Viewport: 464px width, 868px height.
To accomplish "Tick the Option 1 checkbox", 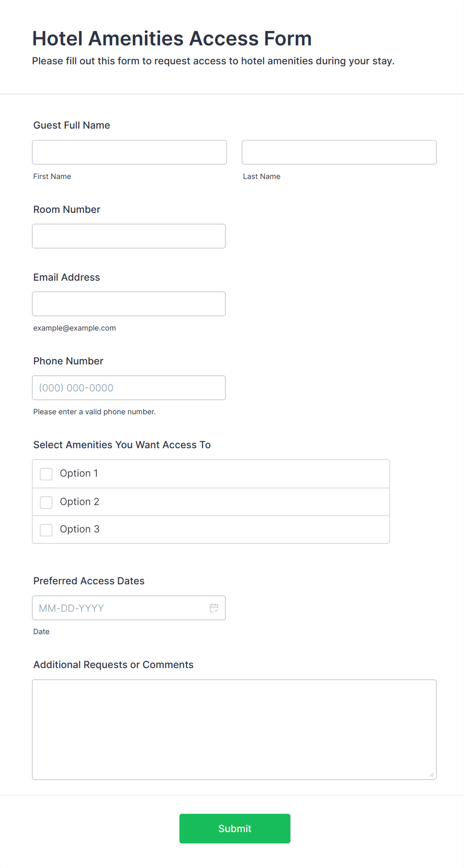I will [46, 474].
